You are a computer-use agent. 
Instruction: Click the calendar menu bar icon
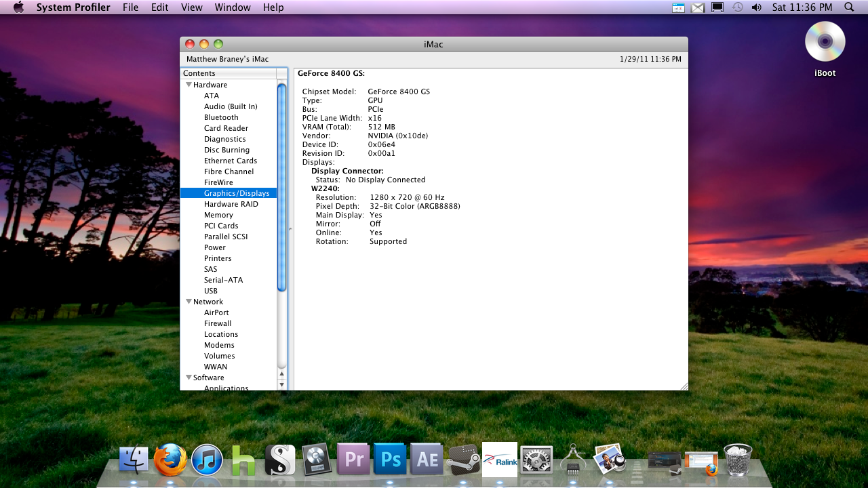coord(678,7)
